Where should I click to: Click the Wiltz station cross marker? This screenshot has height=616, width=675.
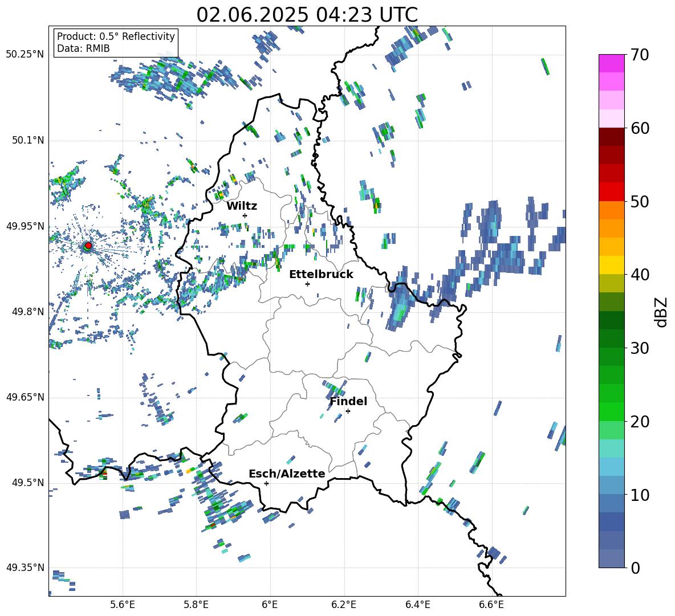[x=245, y=215]
